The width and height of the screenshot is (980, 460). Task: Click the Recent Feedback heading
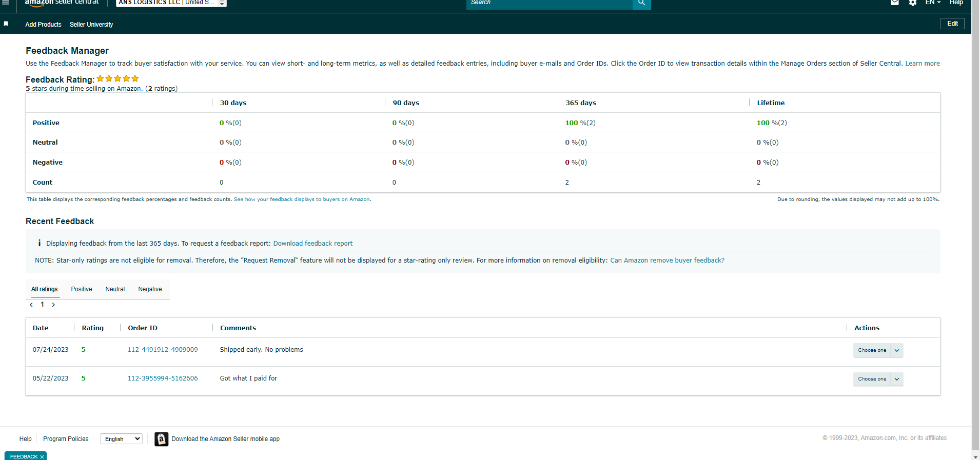pos(60,222)
